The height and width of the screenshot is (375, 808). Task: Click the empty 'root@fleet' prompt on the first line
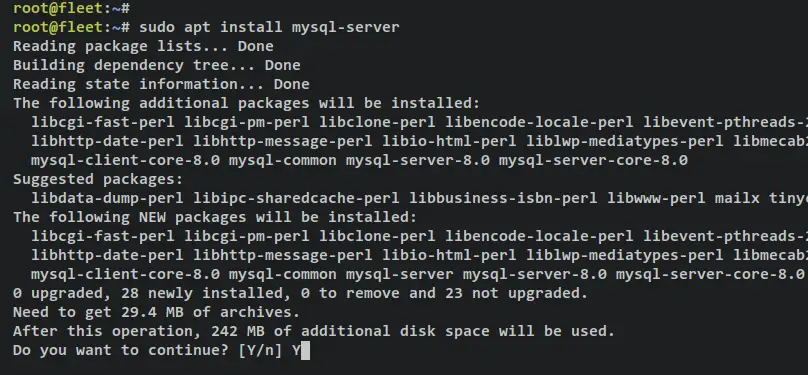coord(72,8)
